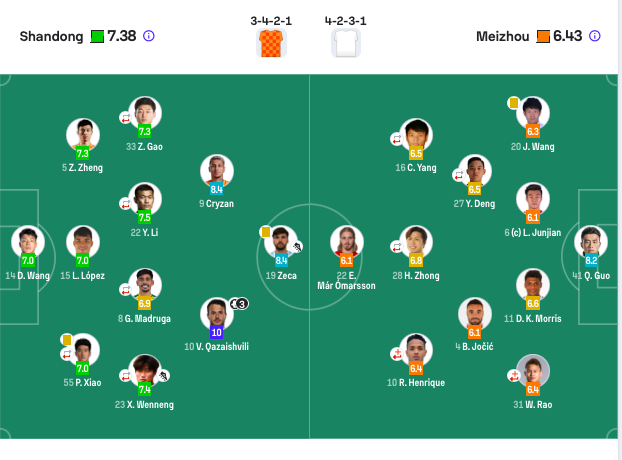Open Cryzan's player photo
The width and height of the screenshot is (622, 460).
coord(217,171)
